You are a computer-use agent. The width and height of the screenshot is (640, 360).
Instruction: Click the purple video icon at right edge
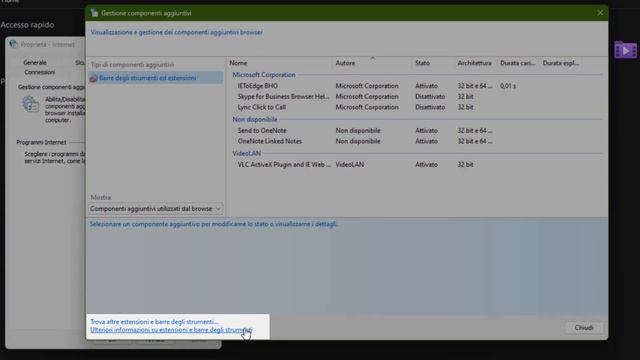(x=625, y=50)
